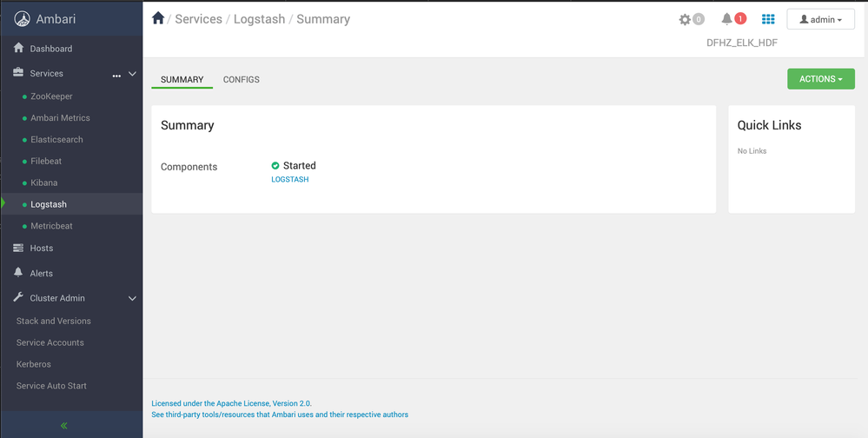Open background operations gear icon

685,19
